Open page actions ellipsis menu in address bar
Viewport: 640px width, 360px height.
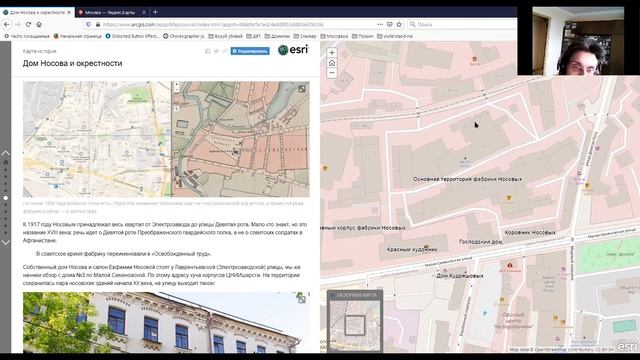point(380,24)
